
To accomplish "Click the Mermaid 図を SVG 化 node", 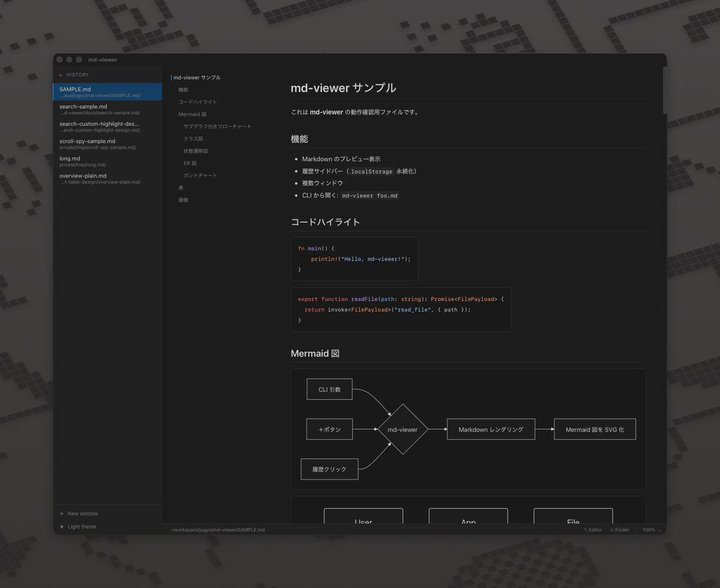I will (595, 430).
